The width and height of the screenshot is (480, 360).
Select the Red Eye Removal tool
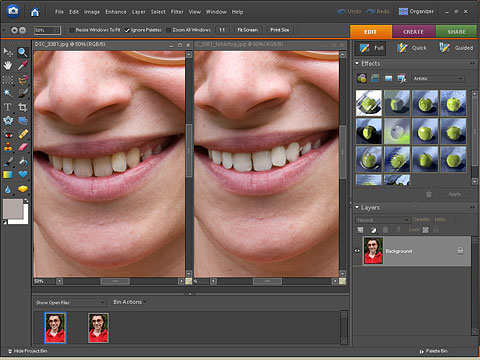pyautogui.click(x=8, y=134)
